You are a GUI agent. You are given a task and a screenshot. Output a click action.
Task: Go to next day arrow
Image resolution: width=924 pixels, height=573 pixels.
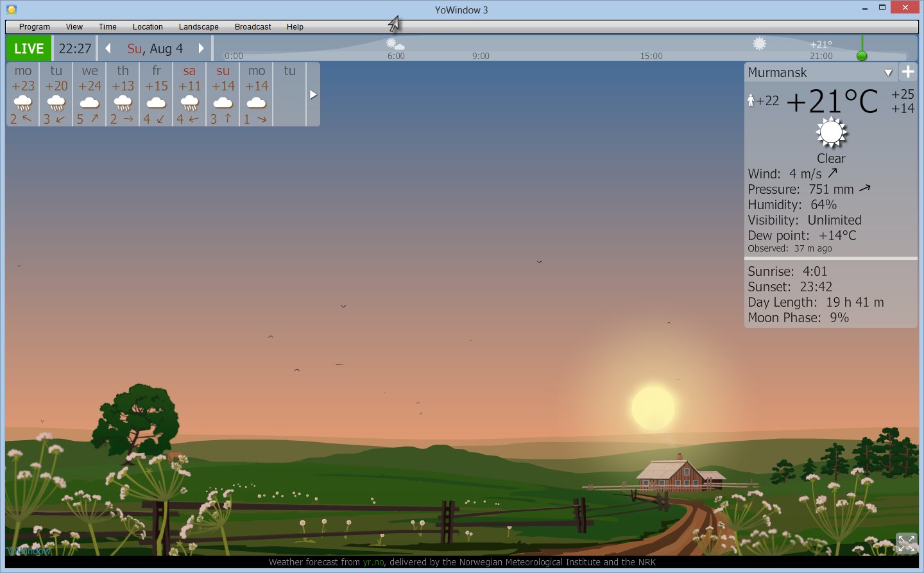pos(201,49)
